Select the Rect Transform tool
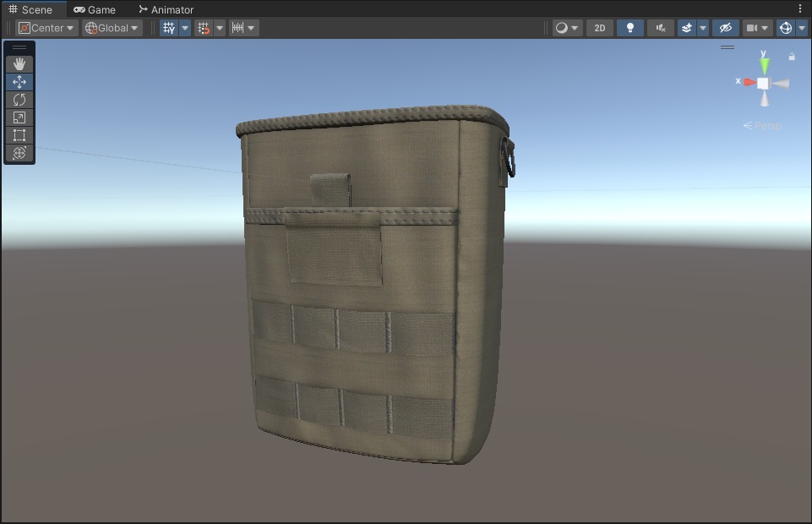This screenshot has height=524, width=812. click(19, 134)
